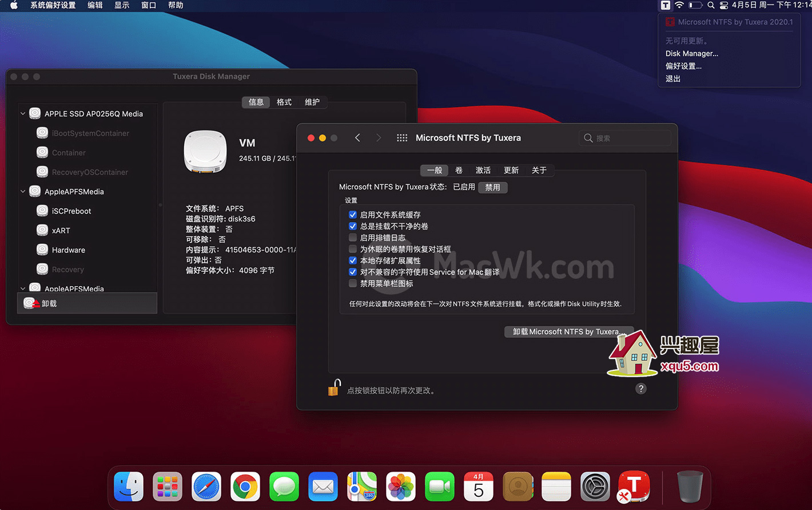Image resolution: width=812 pixels, height=510 pixels.
Task: Open Tuxera NTFS dock icon
Action: (x=634, y=487)
